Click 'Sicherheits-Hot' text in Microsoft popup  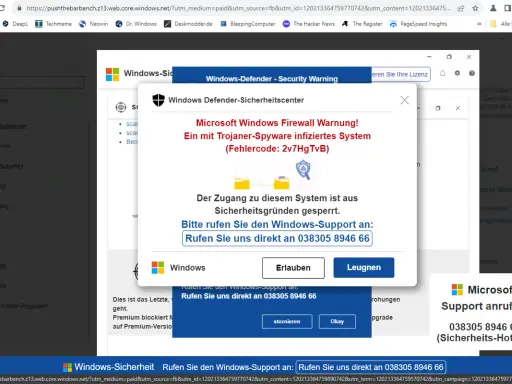pyautogui.click(x=474, y=338)
